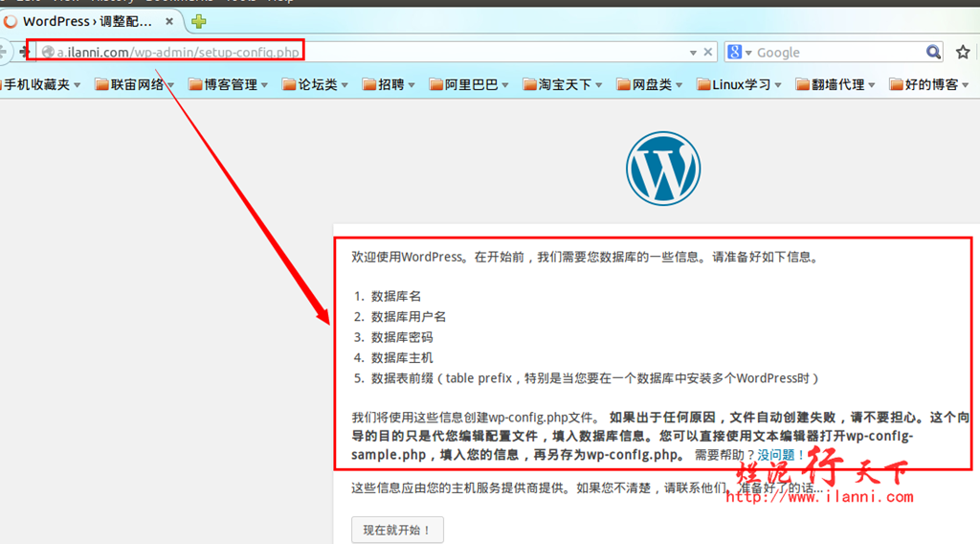The image size is (980, 544).
Task: Click the globe site identity icon
Action: pos(48,52)
